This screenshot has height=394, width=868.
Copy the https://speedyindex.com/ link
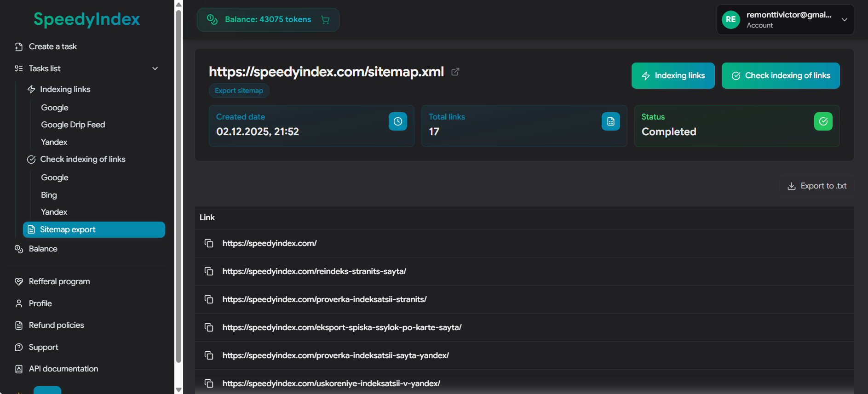(x=209, y=243)
